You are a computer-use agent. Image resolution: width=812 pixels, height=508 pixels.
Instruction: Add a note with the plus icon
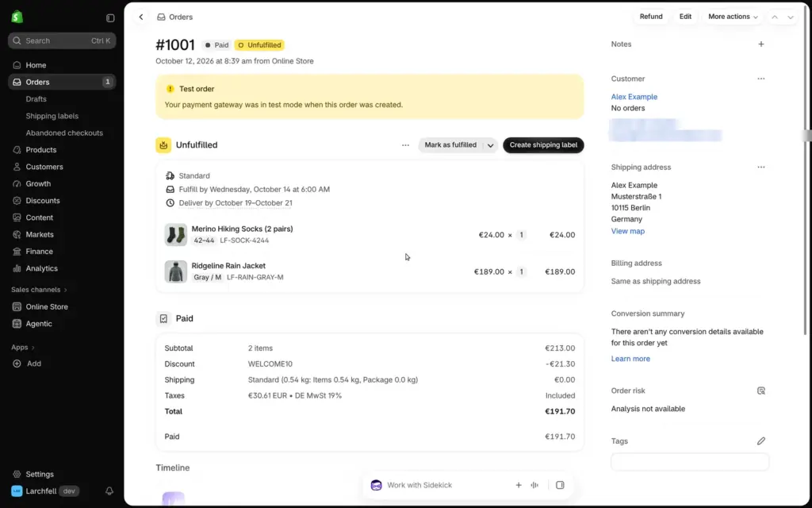[761, 44]
